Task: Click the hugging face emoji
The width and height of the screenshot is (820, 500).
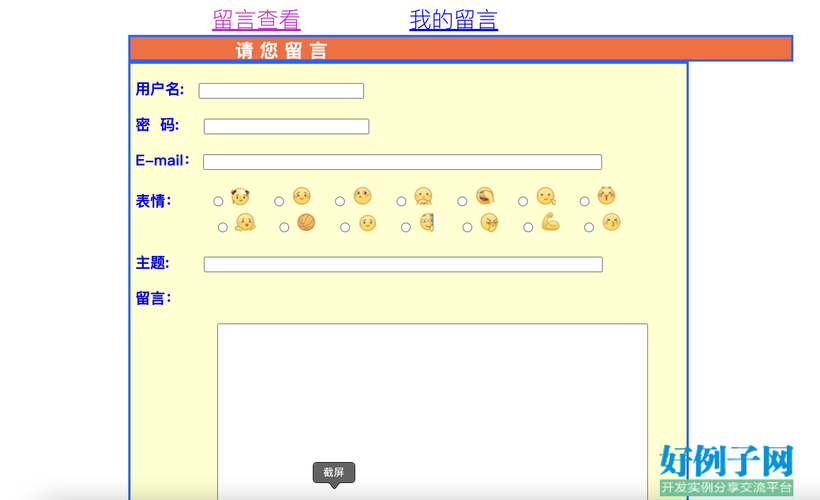Action: tap(245, 223)
